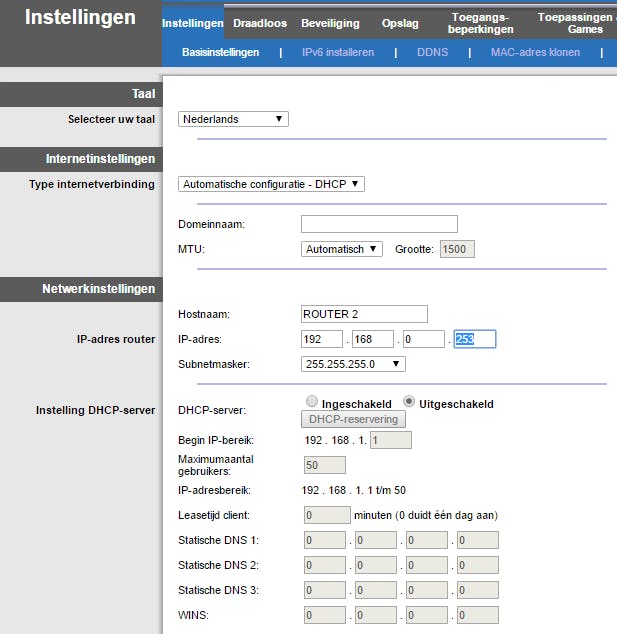This screenshot has height=634, width=617.
Task: Click the last IP-adres octet field
Action: coord(474,339)
